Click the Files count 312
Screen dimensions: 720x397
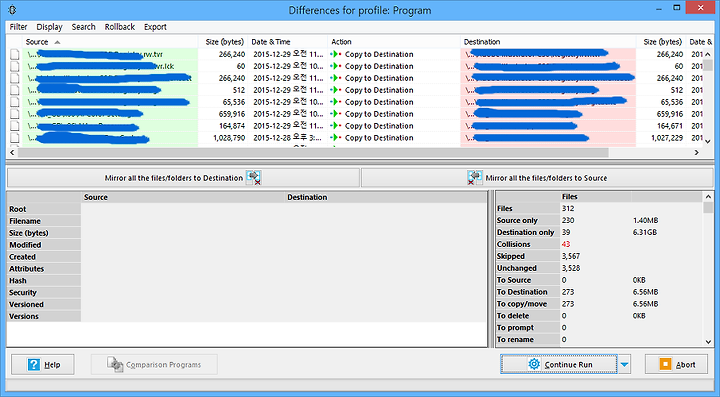[x=568, y=208]
